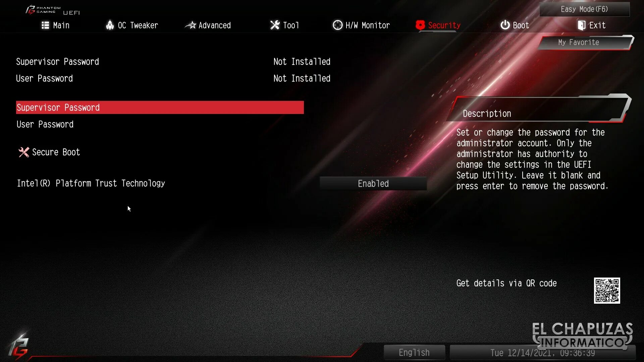Click the H/W Monitor tab icon

coord(337,25)
